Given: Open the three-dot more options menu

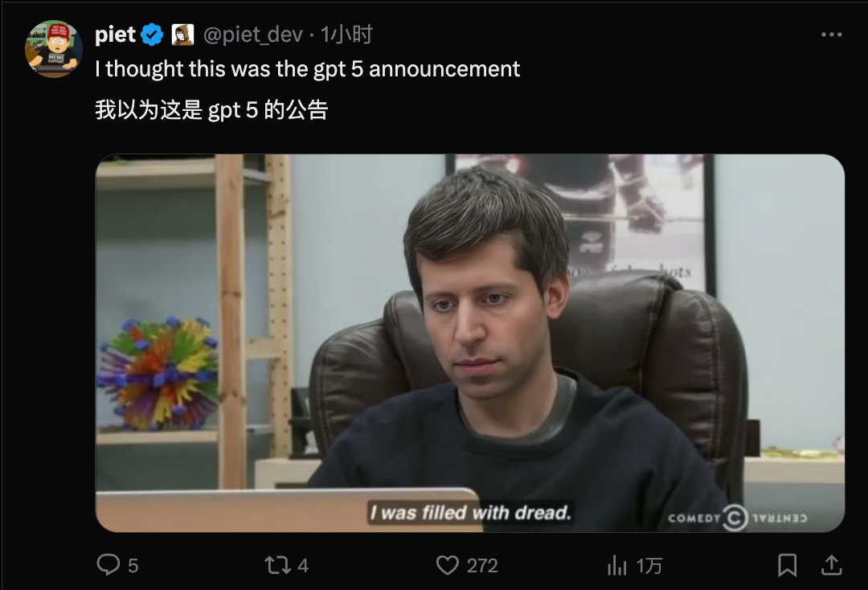Looking at the screenshot, I should tap(832, 35).
